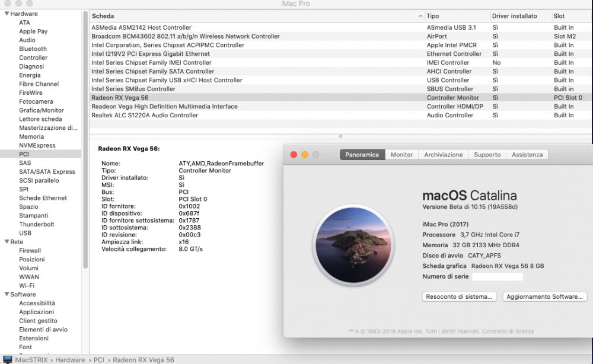593x364 pixels.
Task: Click the Resoconto di sistema button
Action: pyautogui.click(x=459, y=297)
